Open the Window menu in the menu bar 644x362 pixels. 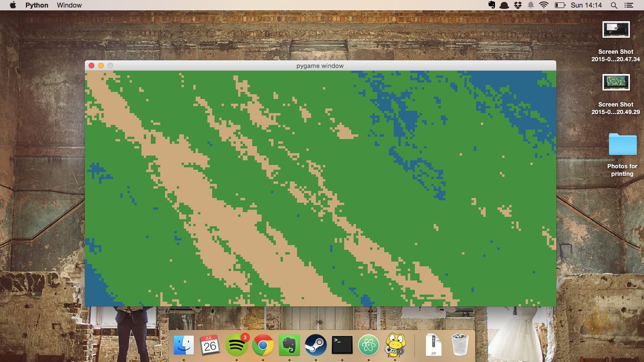(x=69, y=5)
